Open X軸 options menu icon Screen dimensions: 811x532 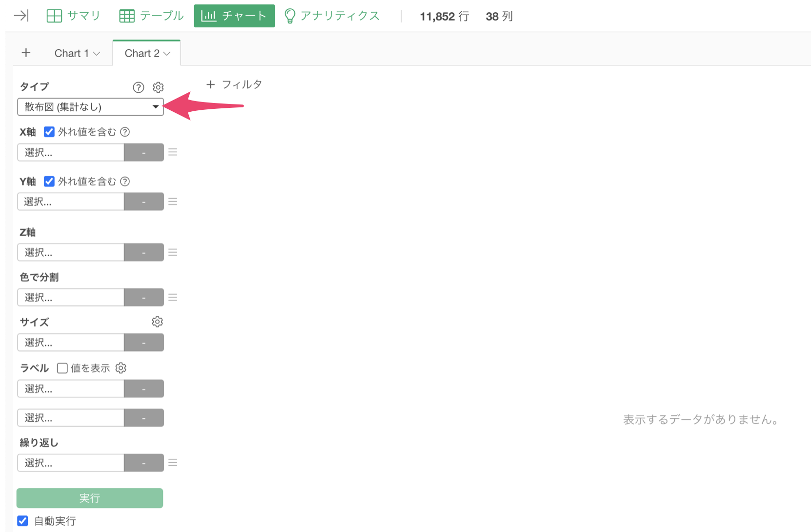[x=173, y=152]
